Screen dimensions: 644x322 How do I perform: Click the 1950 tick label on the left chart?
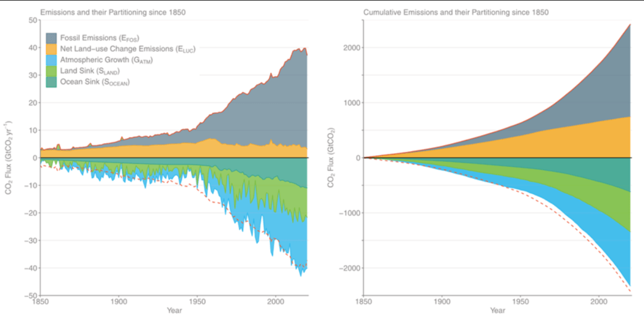coord(197,301)
